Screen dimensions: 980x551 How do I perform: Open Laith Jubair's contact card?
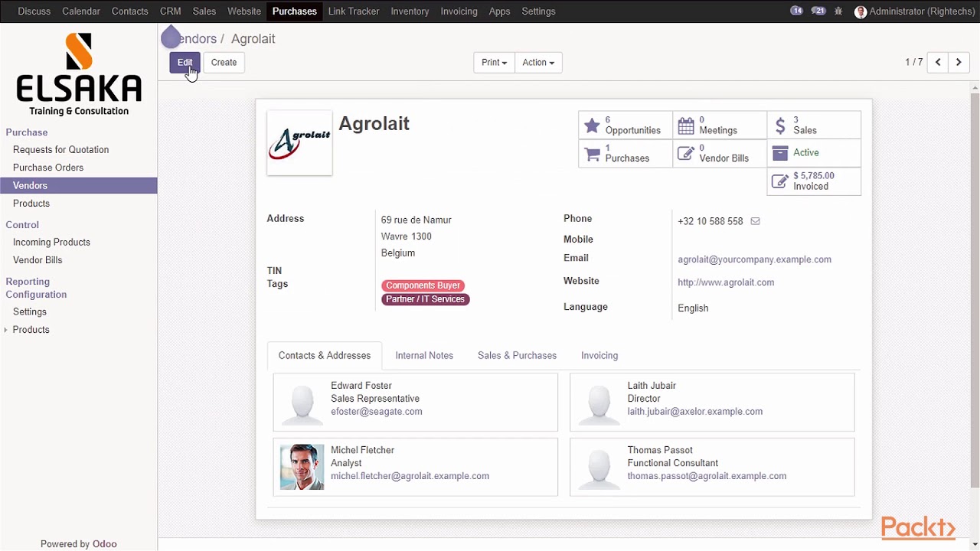pos(712,403)
